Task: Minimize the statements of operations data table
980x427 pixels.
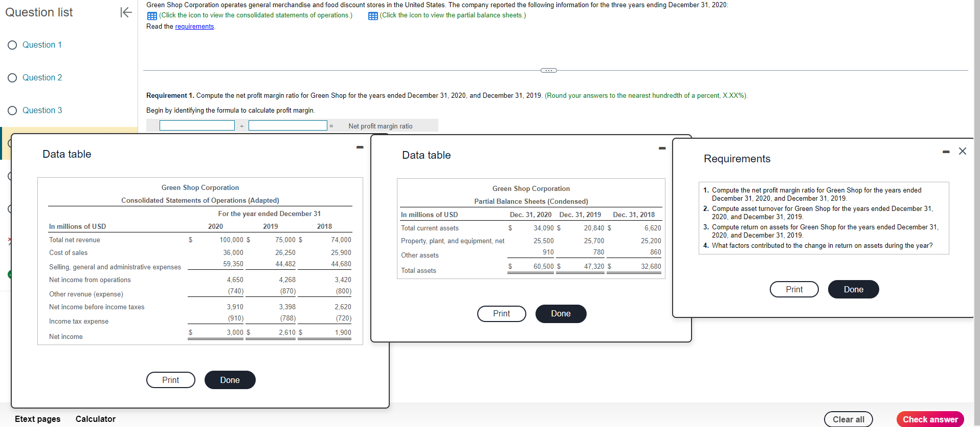Action: 360,147
